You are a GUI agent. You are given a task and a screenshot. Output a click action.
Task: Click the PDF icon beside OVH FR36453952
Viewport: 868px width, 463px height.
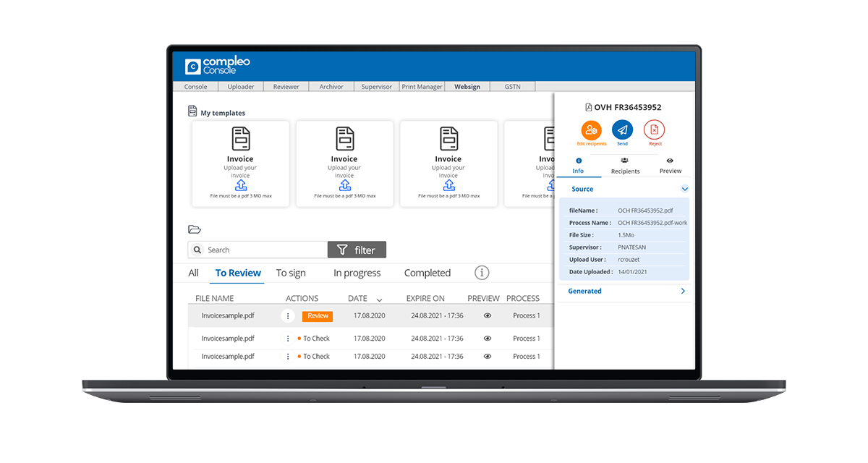coord(588,107)
